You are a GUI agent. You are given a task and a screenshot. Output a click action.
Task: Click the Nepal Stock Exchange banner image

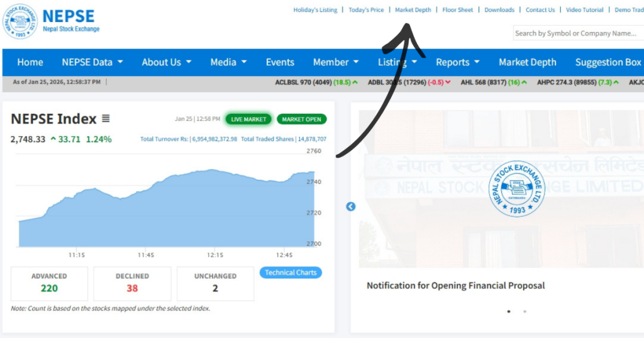click(501, 188)
